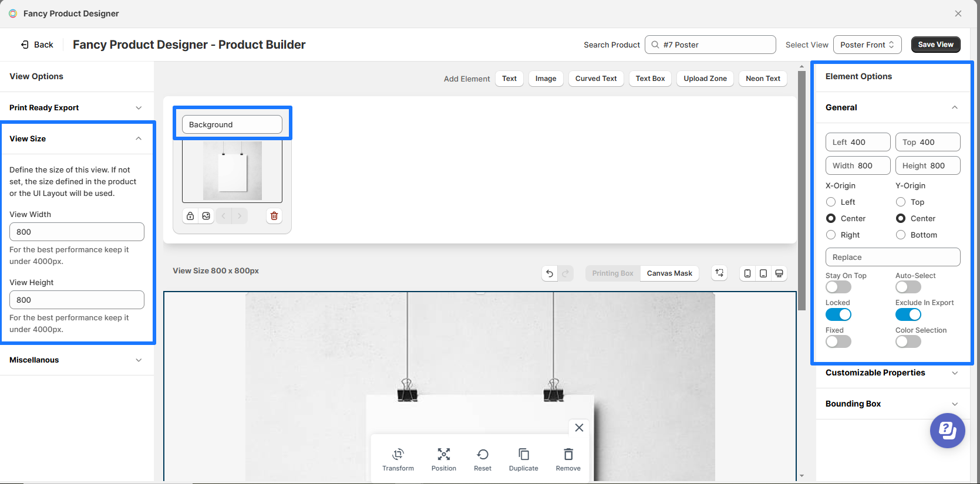Open the help chat bubble
This screenshot has height=484, width=980.
(x=948, y=431)
